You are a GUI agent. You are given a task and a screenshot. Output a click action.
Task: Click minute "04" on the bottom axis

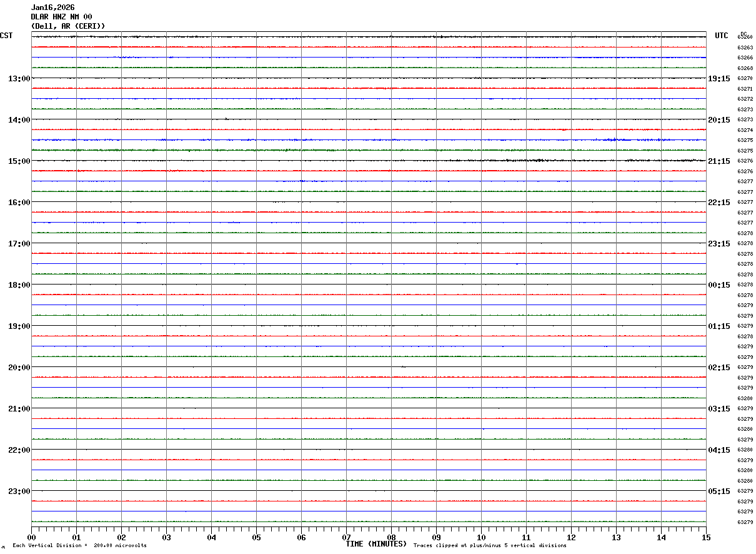coord(211,537)
